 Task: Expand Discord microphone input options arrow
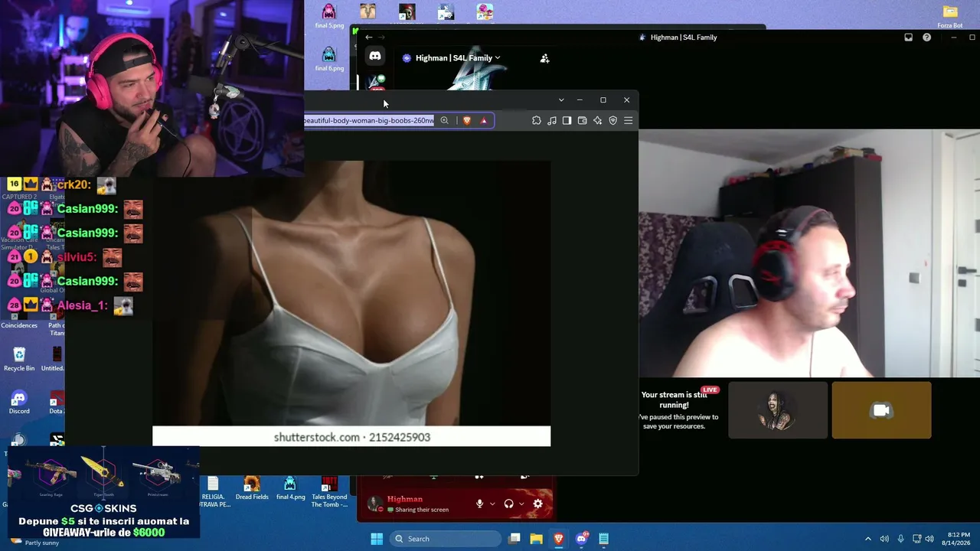pos(492,504)
